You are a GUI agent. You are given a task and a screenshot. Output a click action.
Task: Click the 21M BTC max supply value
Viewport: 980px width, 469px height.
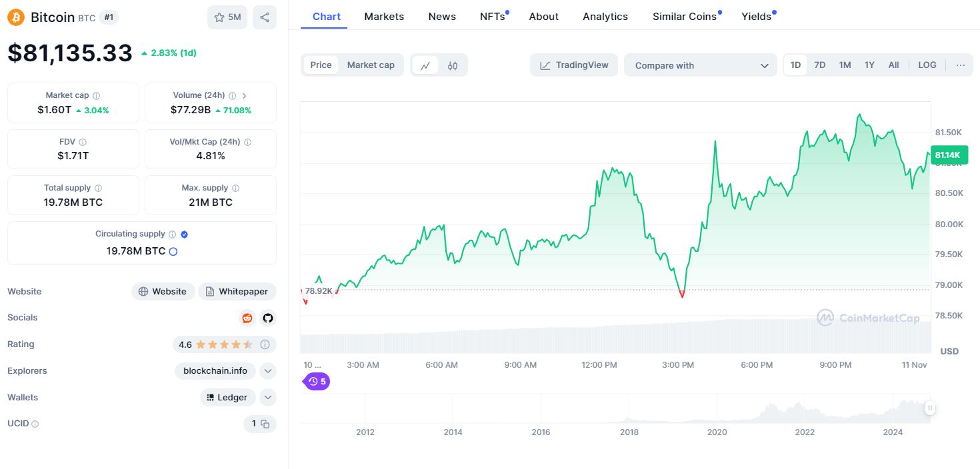click(x=211, y=203)
